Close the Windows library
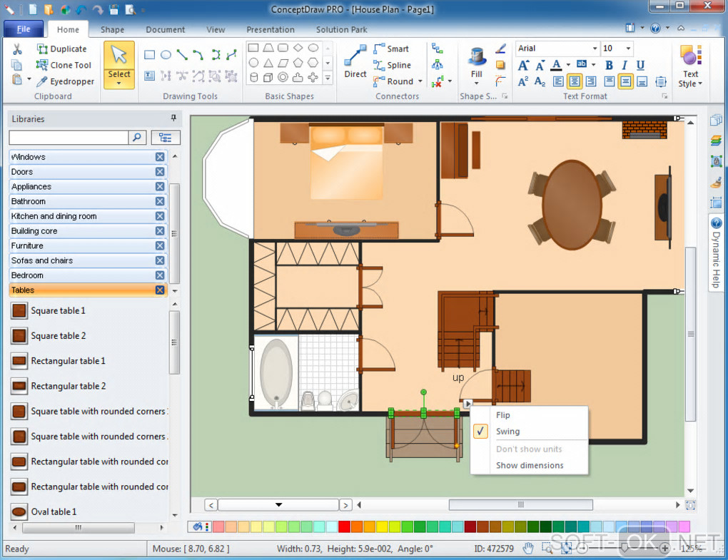Image resolution: width=728 pixels, height=560 pixels. (160, 157)
